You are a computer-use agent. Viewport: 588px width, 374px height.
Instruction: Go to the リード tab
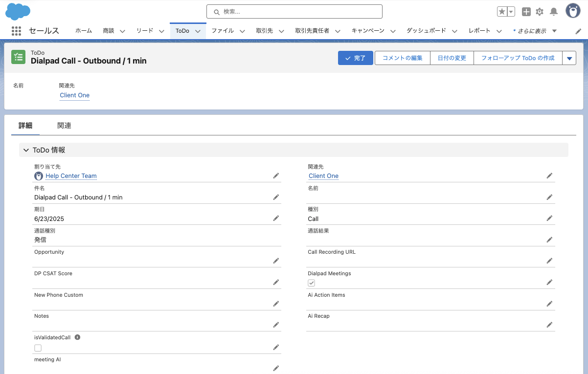pos(145,31)
